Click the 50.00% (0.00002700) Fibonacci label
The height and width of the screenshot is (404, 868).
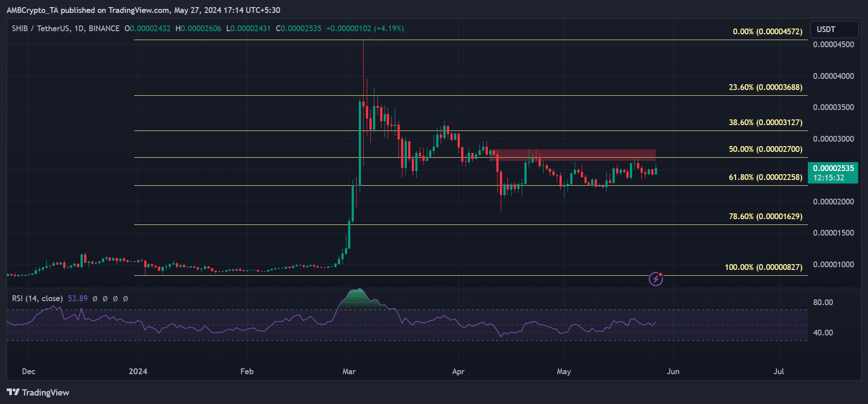click(766, 149)
